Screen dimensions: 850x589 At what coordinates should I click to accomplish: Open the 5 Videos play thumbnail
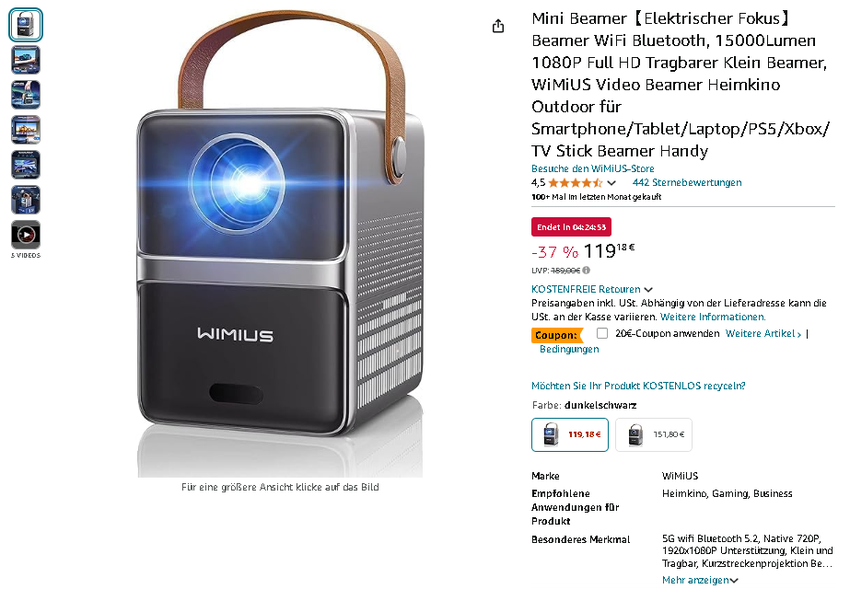tap(25, 235)
